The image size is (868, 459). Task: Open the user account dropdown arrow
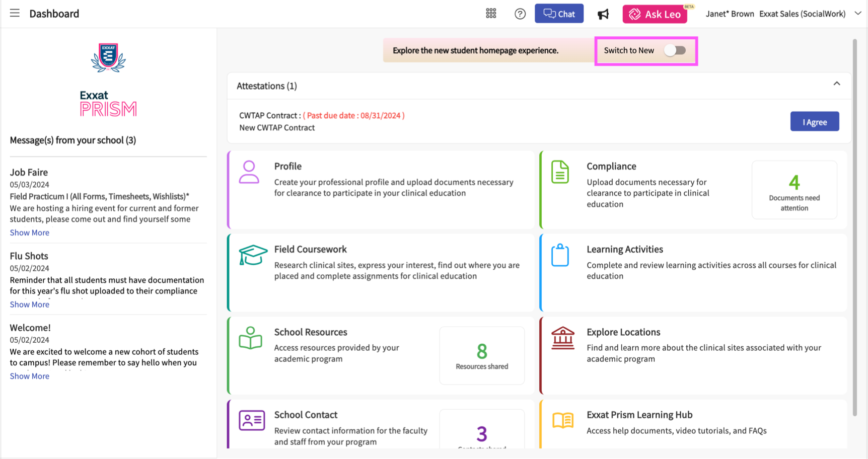point(858,14)
